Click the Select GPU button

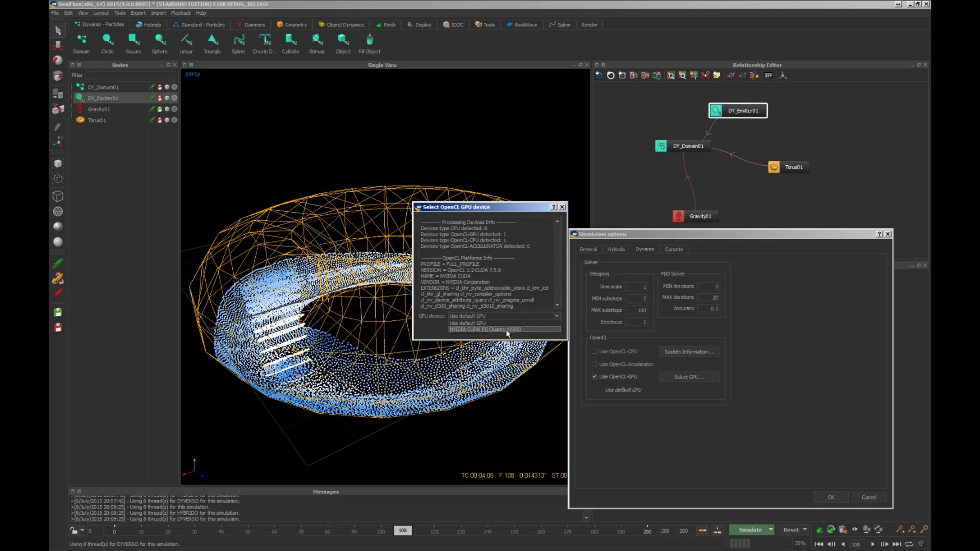pos(689,377)
